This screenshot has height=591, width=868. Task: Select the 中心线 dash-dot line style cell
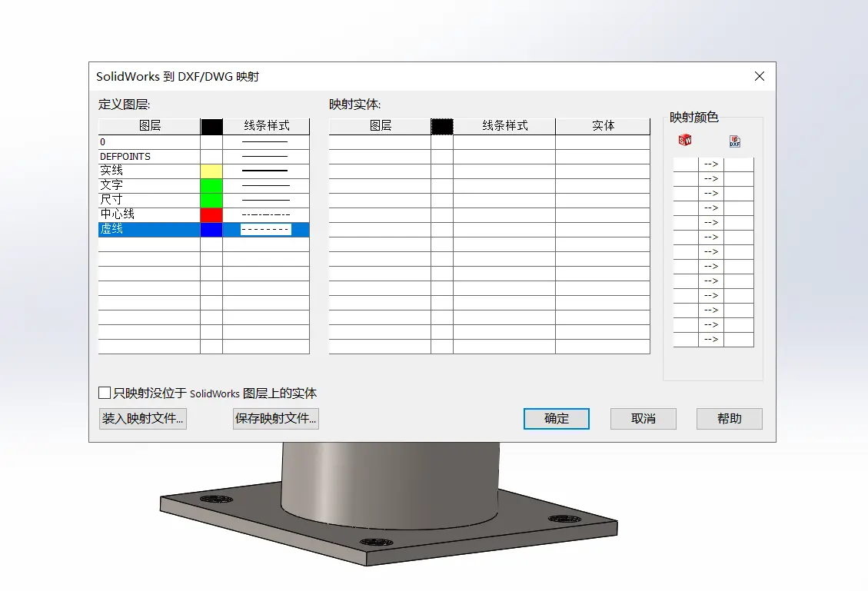pyautogui.click(x=266, y=214)
